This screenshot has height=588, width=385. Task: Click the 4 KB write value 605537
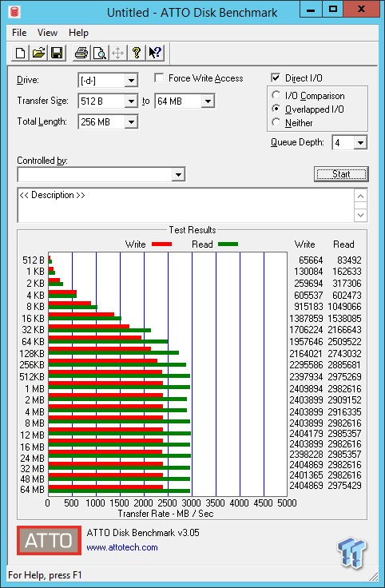tap(308, 296)
